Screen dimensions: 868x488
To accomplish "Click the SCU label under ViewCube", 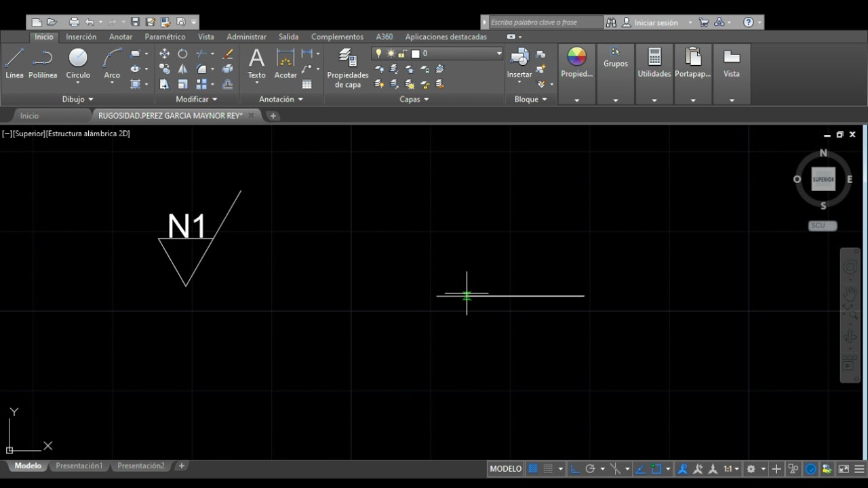I will tap(822, 226).
